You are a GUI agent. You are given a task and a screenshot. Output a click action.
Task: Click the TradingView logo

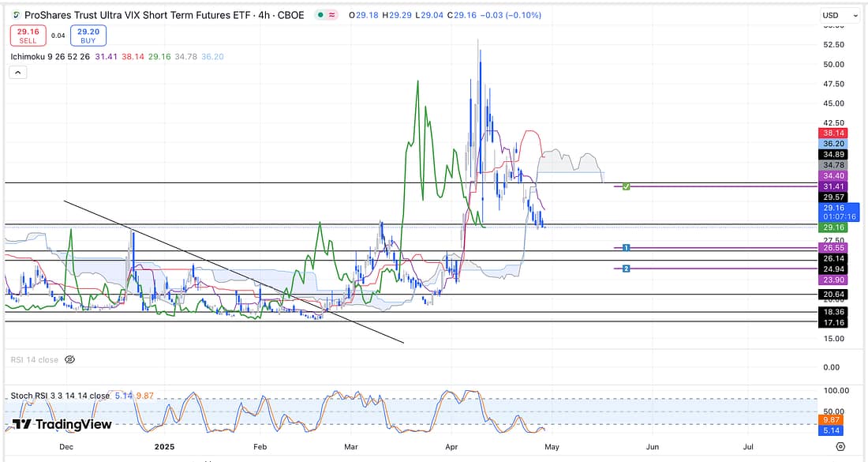[x=62, y=424]
